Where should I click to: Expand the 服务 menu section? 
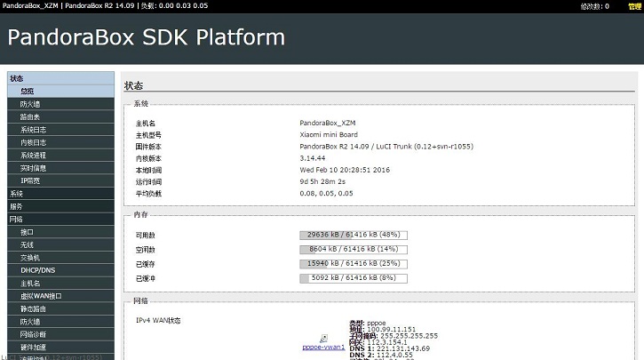click(x=60, y=206)
